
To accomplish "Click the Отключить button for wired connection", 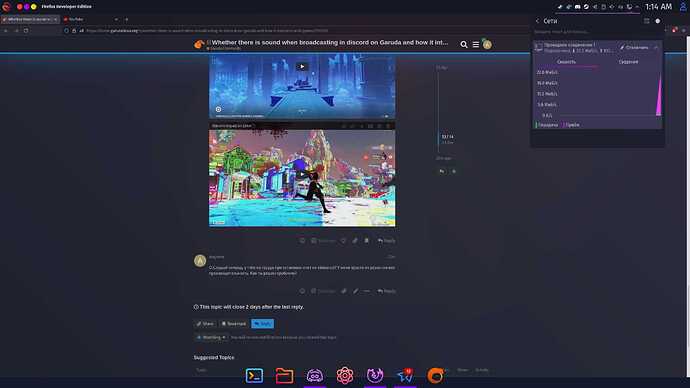I will [x=634, y=47].
